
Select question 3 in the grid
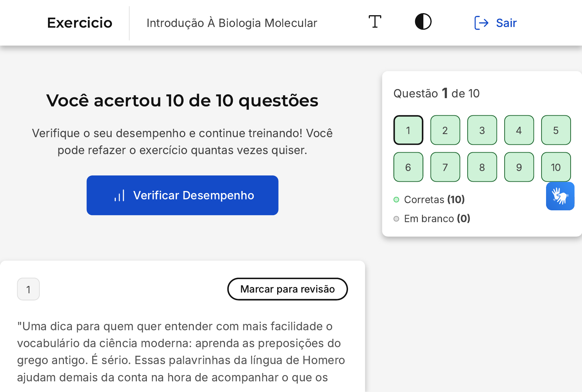(x=482, y=130)
